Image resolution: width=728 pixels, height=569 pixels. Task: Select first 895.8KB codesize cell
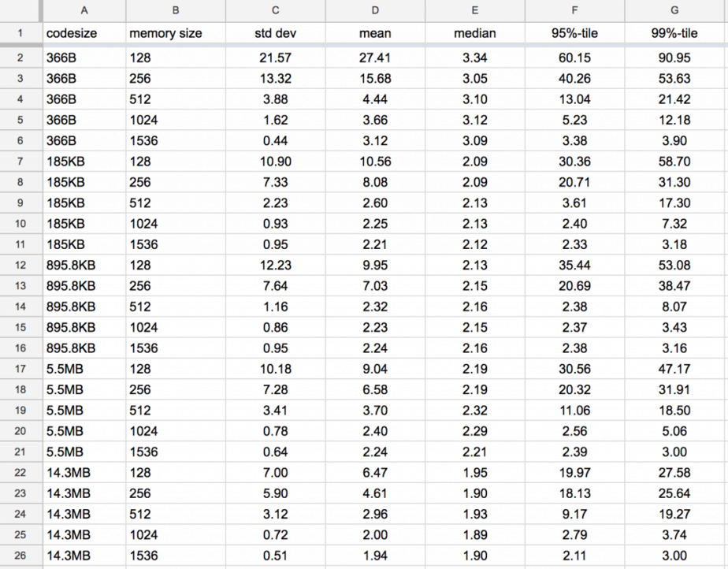pyautogui.click(x=83, y=265)
